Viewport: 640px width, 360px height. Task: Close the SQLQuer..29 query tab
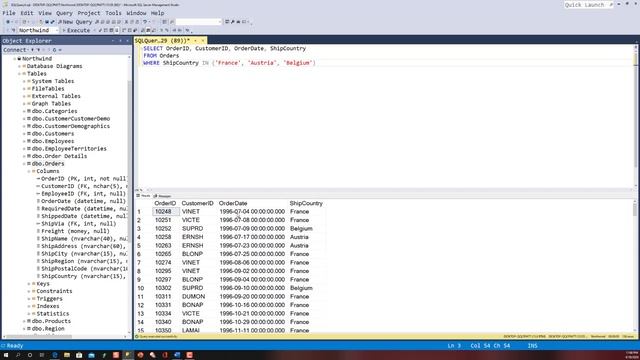pyautogui.click(x=203, y=40)
